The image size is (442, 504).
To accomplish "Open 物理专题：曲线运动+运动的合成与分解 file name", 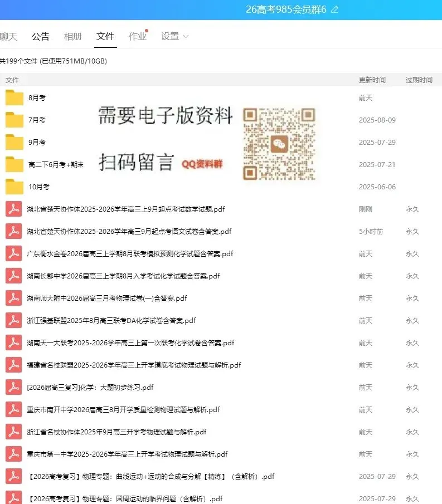I will click(151, 476).
